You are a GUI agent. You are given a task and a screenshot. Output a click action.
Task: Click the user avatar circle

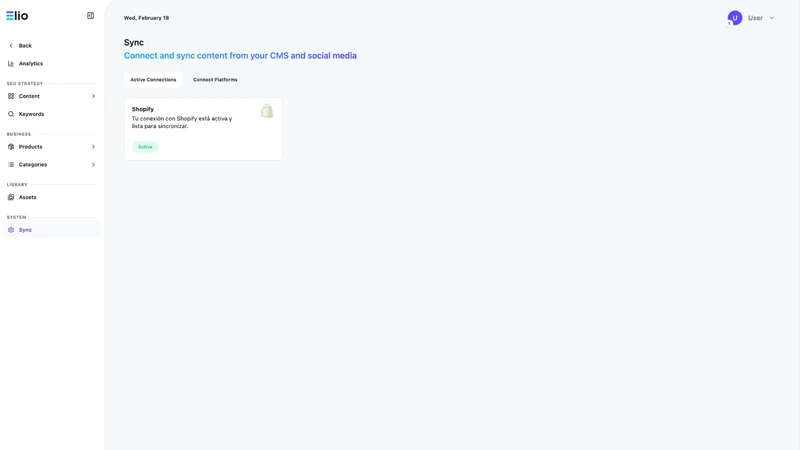pyautogui.click(x=735, y=18)
